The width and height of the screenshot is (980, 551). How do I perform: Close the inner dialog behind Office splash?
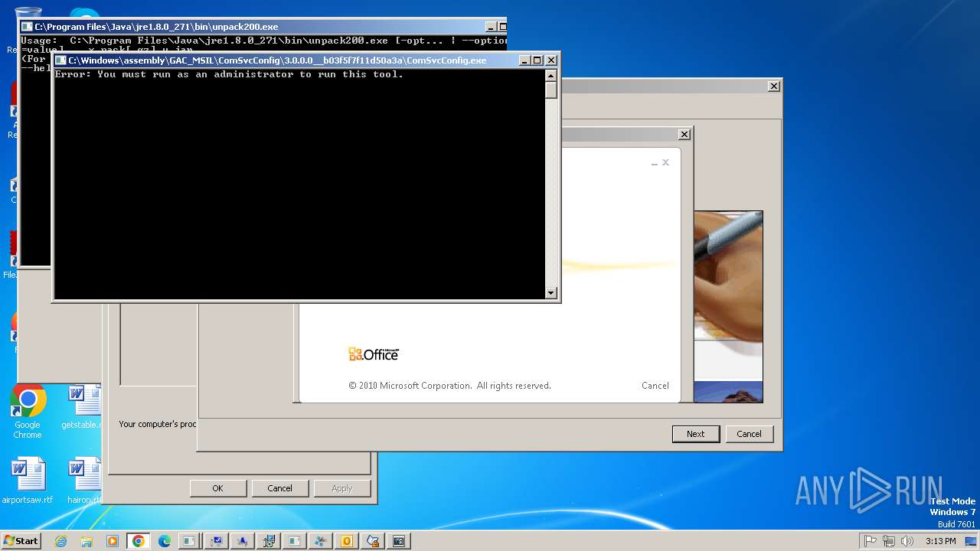[684, 134]
